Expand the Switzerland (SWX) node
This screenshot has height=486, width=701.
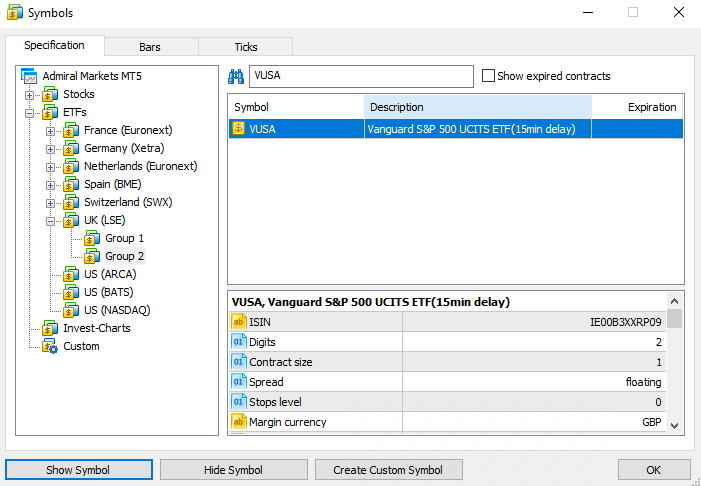point(51,203)
